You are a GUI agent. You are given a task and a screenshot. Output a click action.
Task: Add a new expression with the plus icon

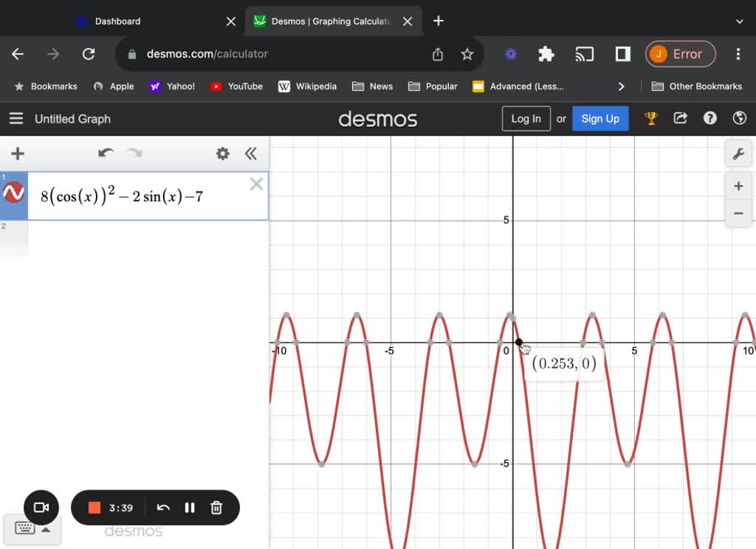tap(17, 153)
